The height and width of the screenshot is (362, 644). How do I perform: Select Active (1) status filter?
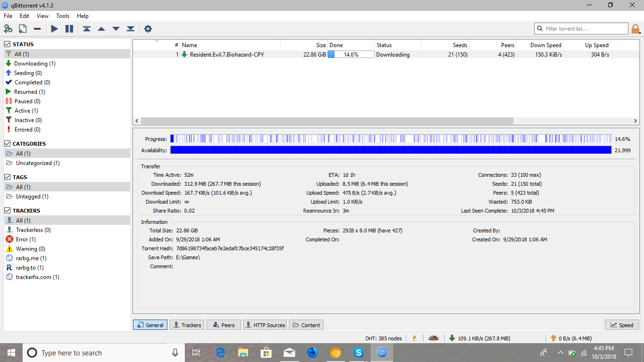coord(67,111)
